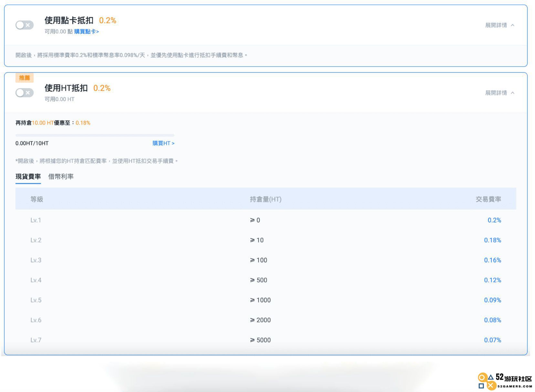Click the Lv.4 row label

[36, 280]
